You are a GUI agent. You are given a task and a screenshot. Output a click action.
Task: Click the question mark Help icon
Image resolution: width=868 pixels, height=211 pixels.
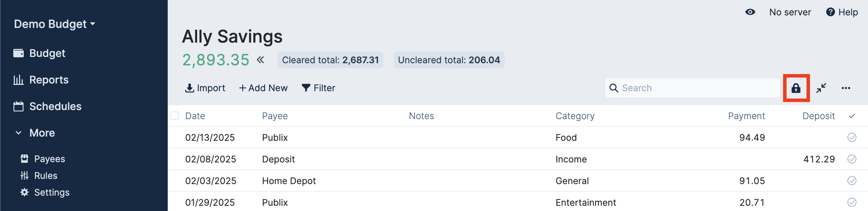[x=830, y=12]
